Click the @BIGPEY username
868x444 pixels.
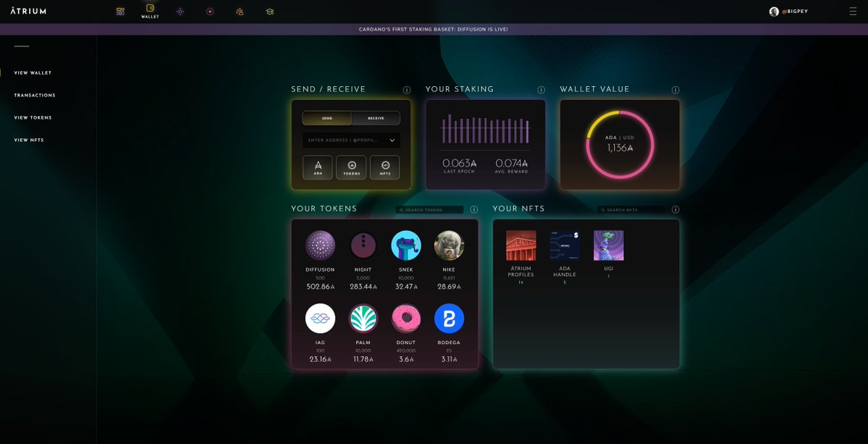795,12
